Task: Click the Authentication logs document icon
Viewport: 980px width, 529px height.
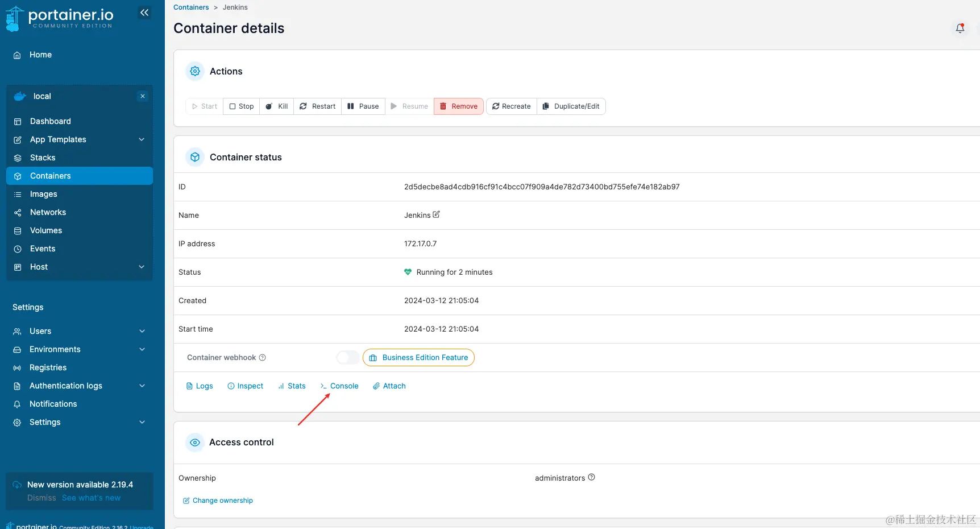Action: 17,386
